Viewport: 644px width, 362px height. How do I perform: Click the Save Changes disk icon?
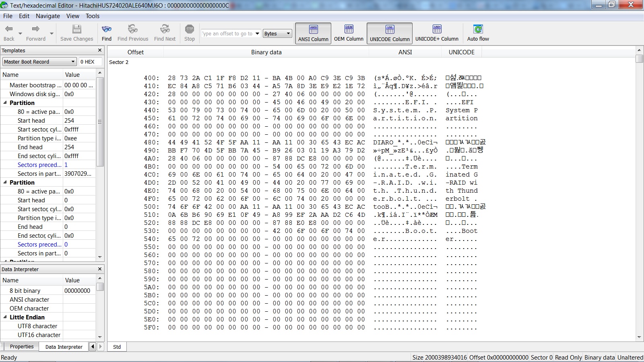tap(76, 29)
